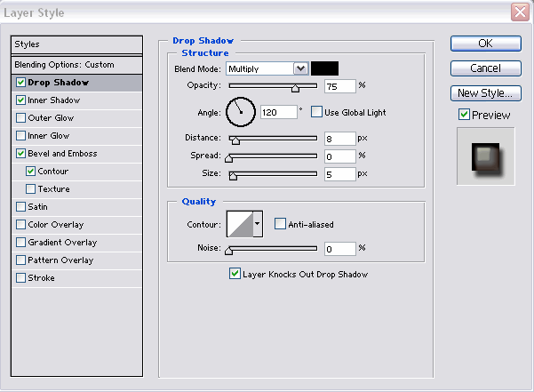Click the contour curve thumbnail
534x392 pixels.
[x=240, y=224]
